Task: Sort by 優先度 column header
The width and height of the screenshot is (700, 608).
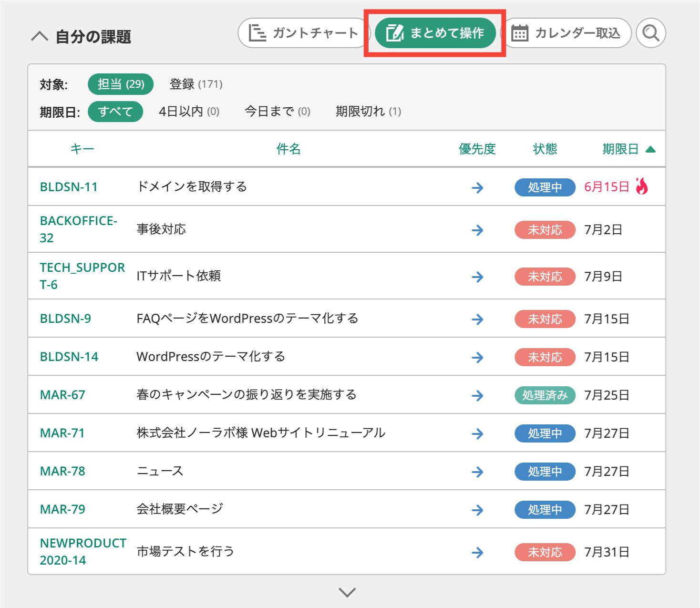Action: (x=477, y=149)
